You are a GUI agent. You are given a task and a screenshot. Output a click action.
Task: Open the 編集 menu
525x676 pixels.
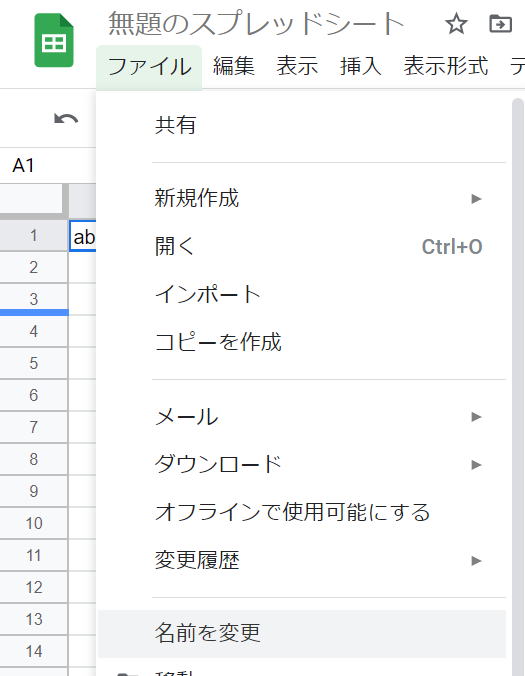coord(234,66)
